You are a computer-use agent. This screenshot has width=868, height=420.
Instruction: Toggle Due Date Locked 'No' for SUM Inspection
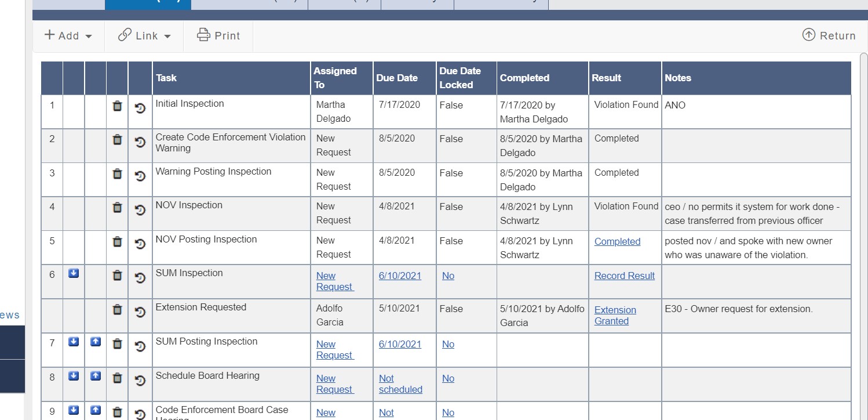(x=448, y=276)
